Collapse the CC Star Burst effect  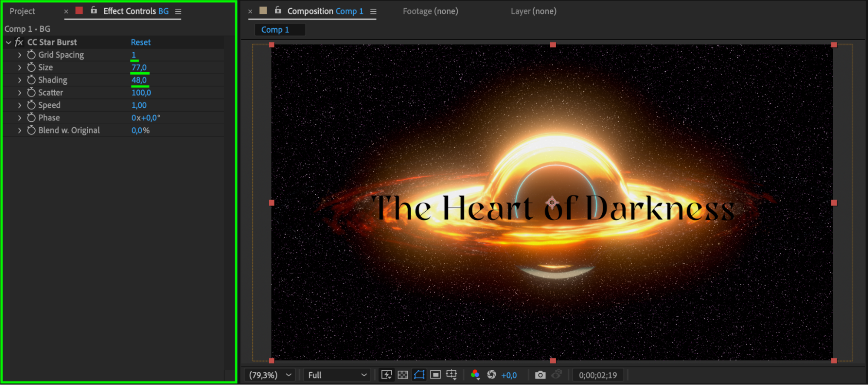[x=9, y=43]
